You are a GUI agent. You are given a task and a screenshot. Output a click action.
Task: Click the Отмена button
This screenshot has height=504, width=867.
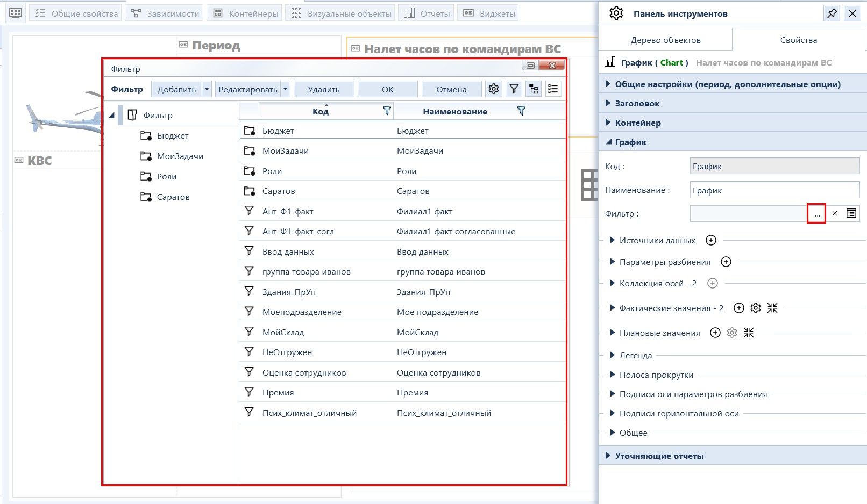(451, 89)
